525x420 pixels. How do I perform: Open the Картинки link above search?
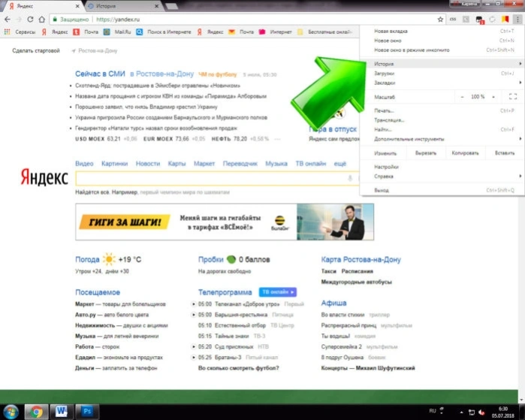[114, 164]
